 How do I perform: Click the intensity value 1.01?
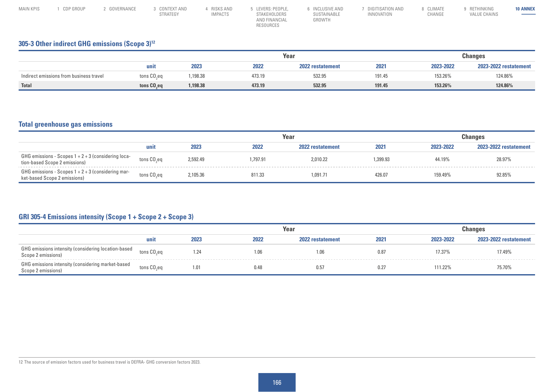tap(196, 267)
